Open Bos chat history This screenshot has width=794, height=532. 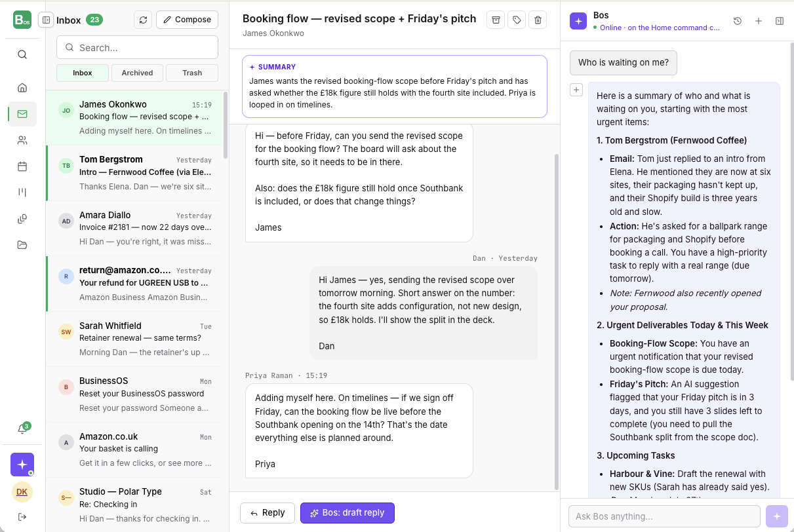[738, 21]
